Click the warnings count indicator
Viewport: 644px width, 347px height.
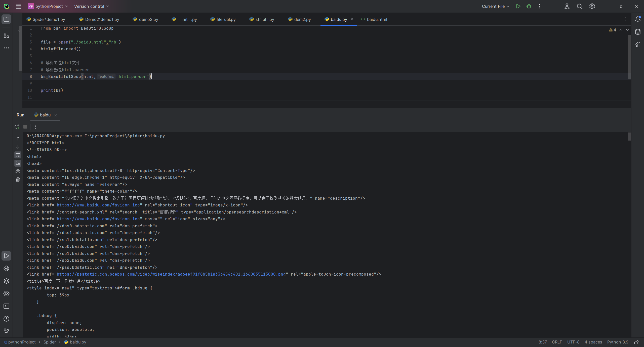[x=613, y=30]
